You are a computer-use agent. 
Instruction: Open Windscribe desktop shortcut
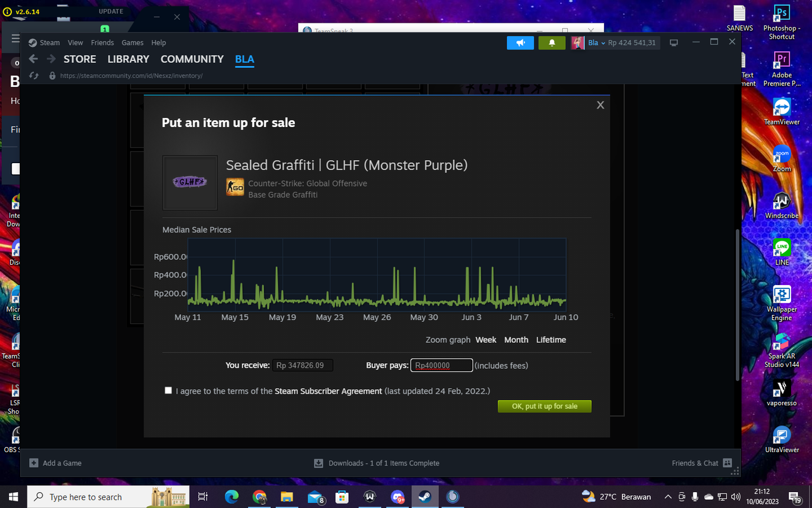click(x=782, y=206)
